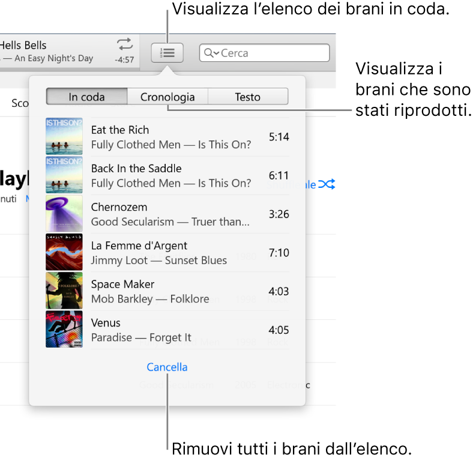Click Mob Barkley — Folklore subtitle

[x=150, y=299]
